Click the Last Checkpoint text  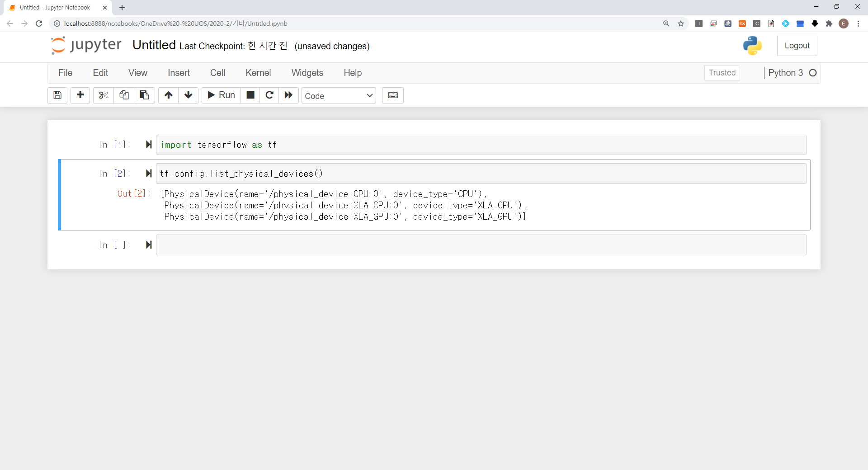tap(233, 46)
